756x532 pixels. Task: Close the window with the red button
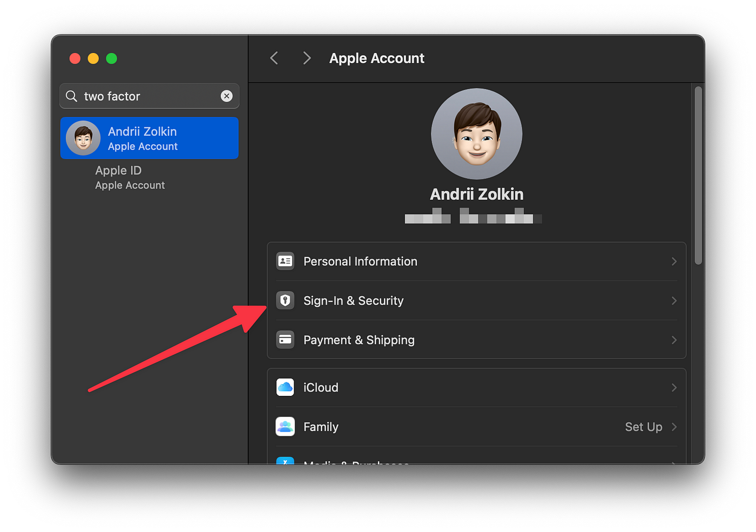(75, 58)
